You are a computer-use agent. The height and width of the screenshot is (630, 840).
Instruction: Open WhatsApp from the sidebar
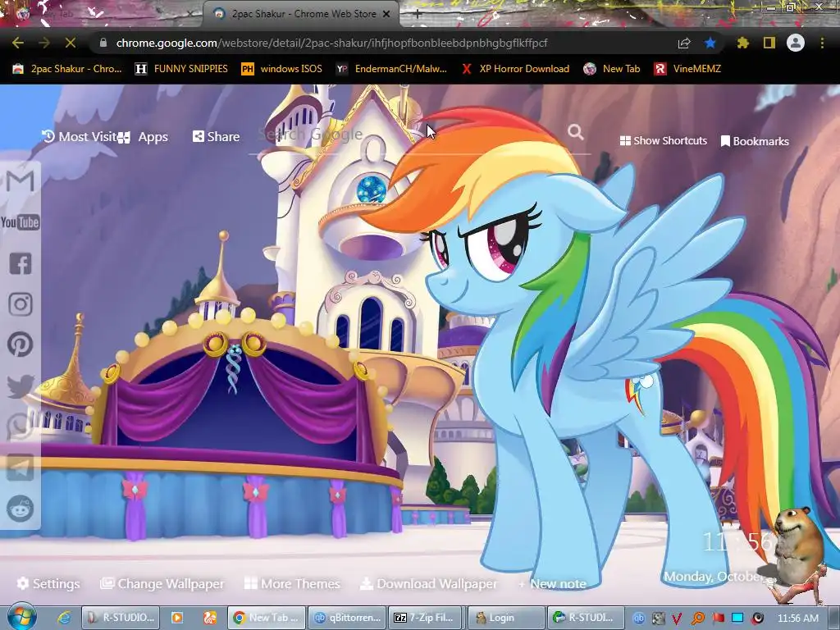click(x=21, y=427)
